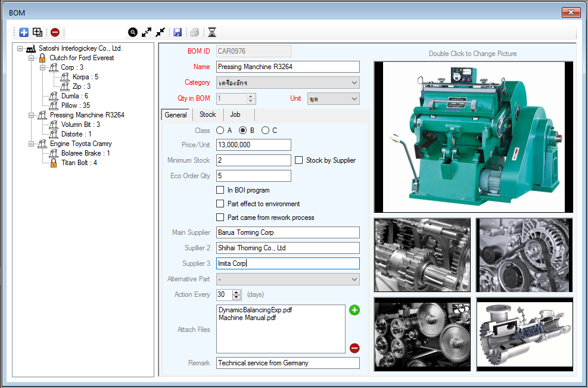This screenshot has height=388, width=588.
Task: Remove attached file with red minus button
Action: click(x=354, y=348)
